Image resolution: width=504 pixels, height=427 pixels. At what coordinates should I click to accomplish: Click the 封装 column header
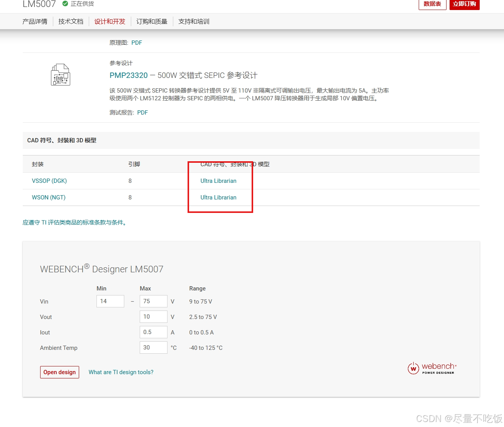point(38,164)
